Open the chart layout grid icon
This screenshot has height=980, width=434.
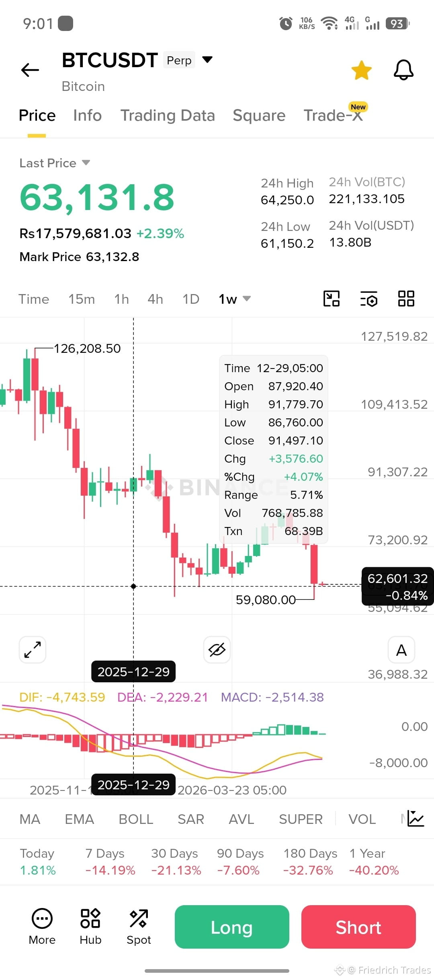[x=406, y=299]
